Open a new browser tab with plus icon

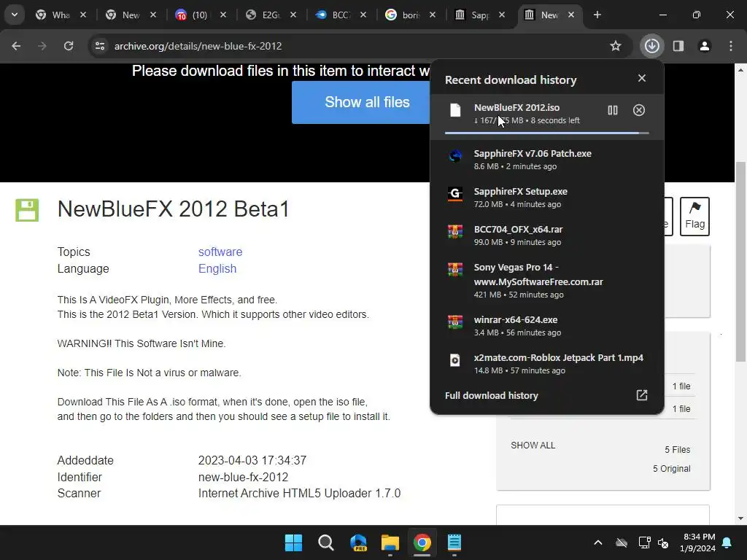[x=597, y=15]
